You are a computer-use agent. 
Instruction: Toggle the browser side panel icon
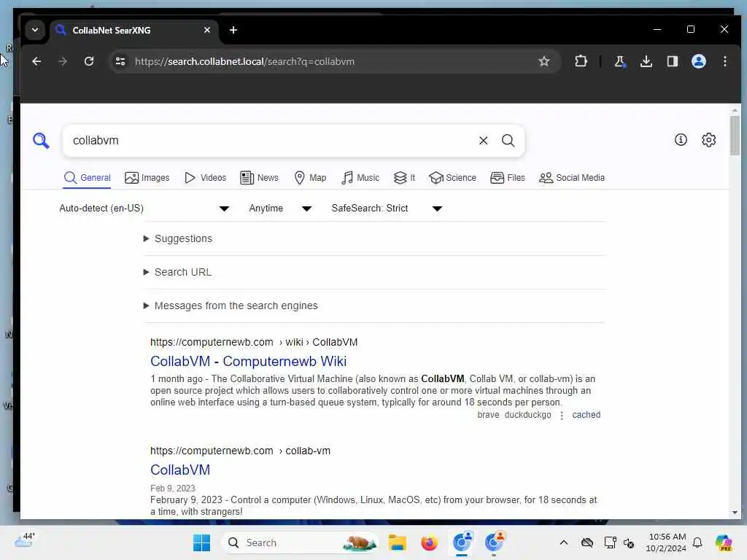[672, 61]
